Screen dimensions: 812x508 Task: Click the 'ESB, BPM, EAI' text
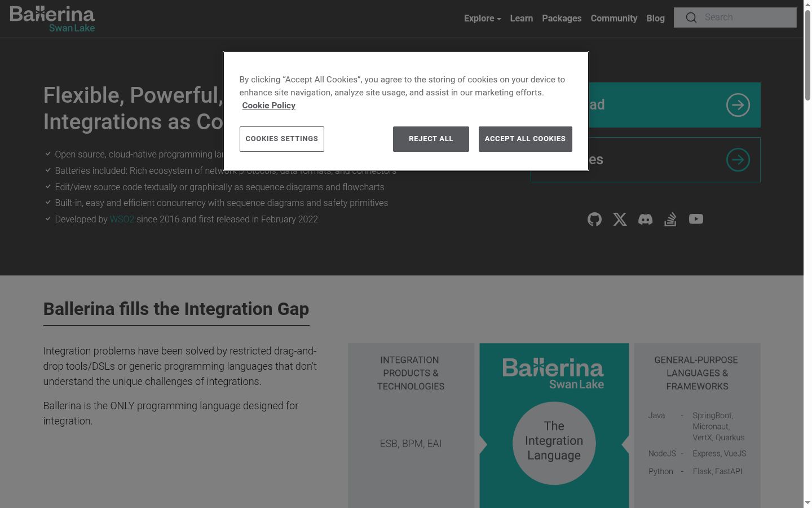point(411,444)
